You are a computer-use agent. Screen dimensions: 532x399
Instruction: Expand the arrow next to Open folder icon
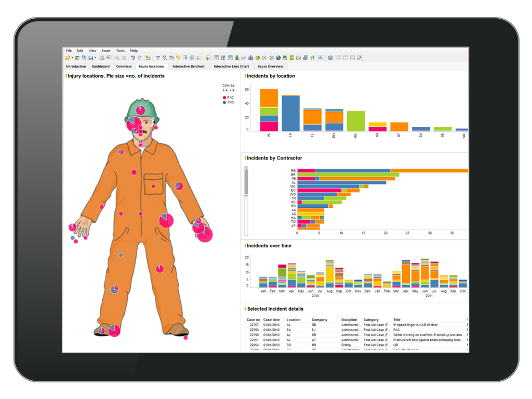coord(72,58)
